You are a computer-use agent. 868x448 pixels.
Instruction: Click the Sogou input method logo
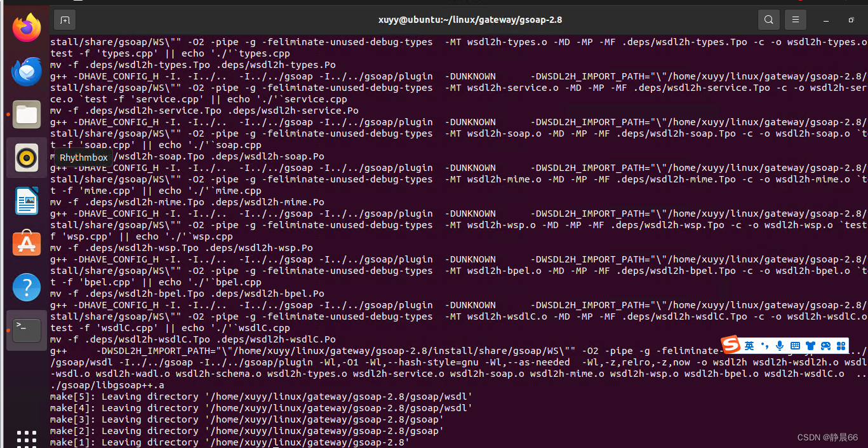pos(730,345)
